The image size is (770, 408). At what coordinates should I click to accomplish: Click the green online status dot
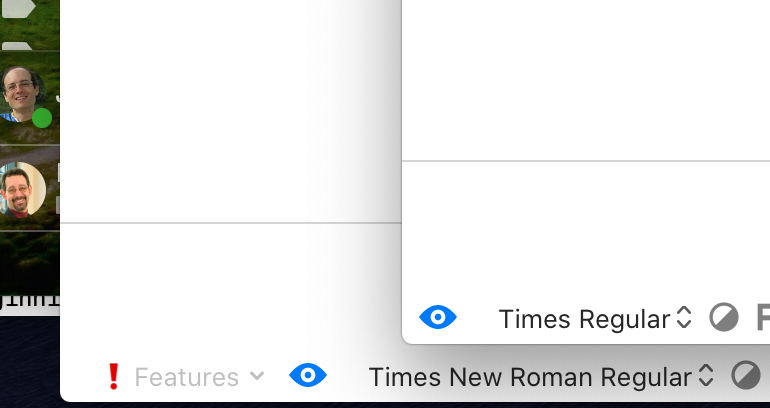[42, 118]
